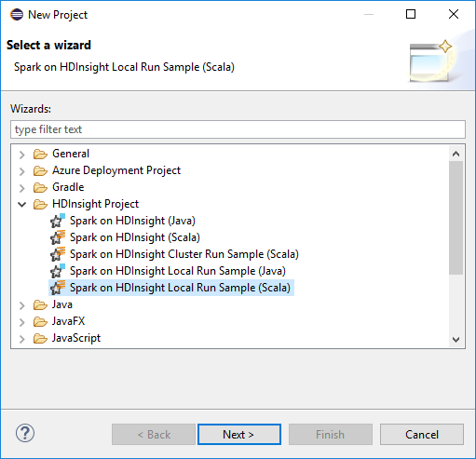
Task: Maximize the New Project dialog
Action: click(411, 14)
